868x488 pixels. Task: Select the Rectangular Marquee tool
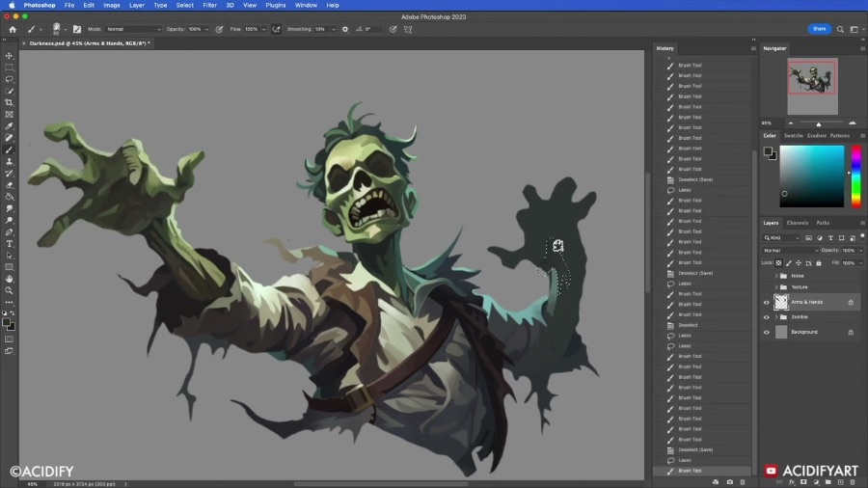click(x=9, y=68)
